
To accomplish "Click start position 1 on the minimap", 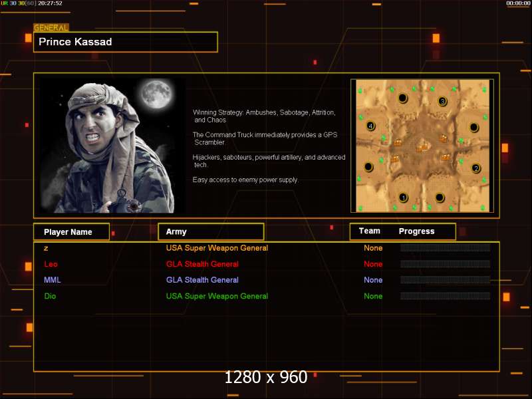I will click(403, 198).
